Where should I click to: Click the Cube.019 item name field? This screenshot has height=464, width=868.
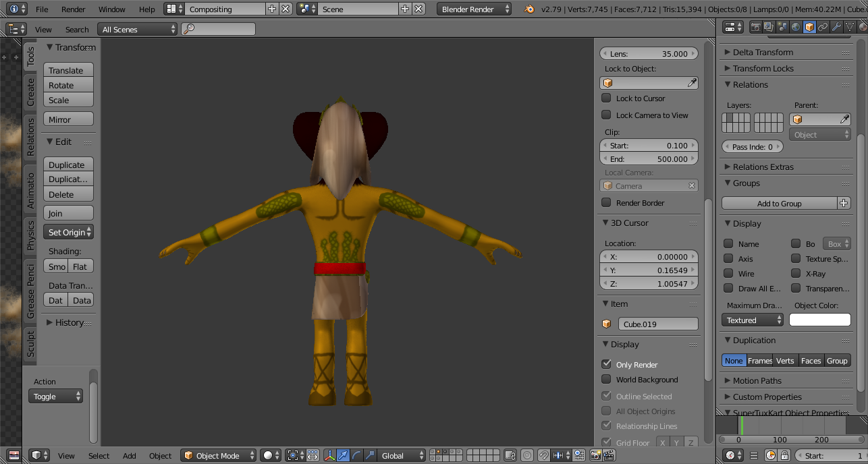pos(657,324)
